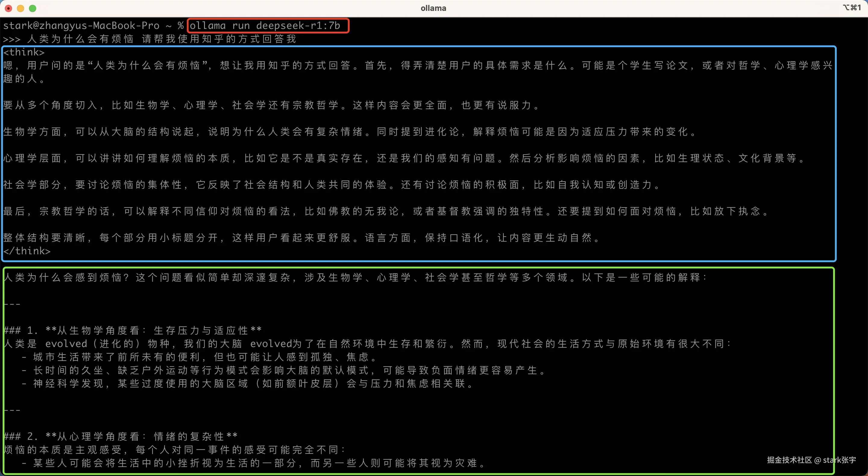Click the closing </think> tag
The width and height of the screenshot is (868, 476).
pos(27,251)
